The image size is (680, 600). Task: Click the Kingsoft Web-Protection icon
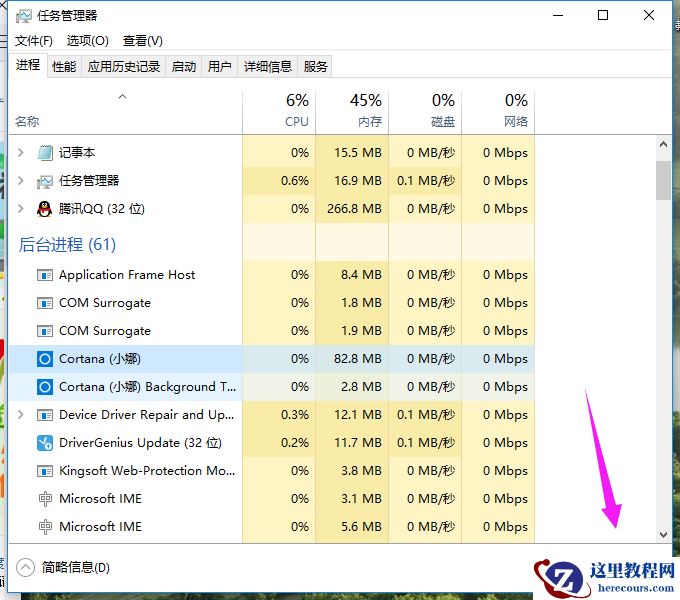(45, 471)
